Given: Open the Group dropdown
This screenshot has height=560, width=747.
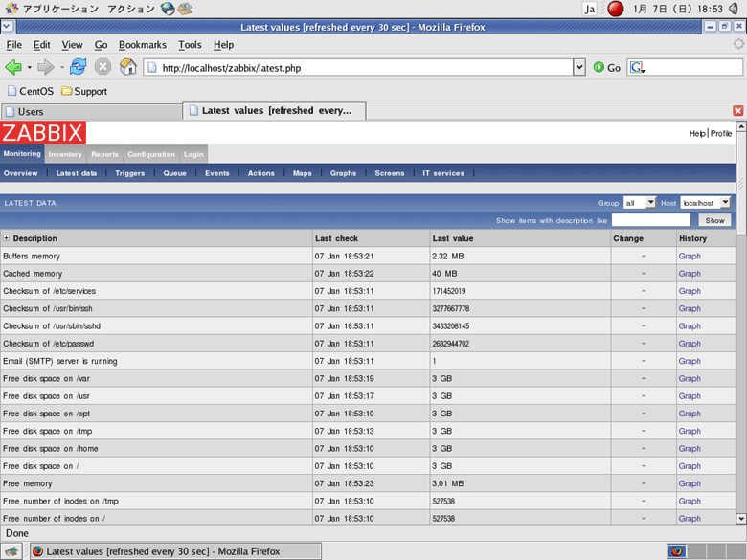Looking at the screenshot, I should click(639, 203).
